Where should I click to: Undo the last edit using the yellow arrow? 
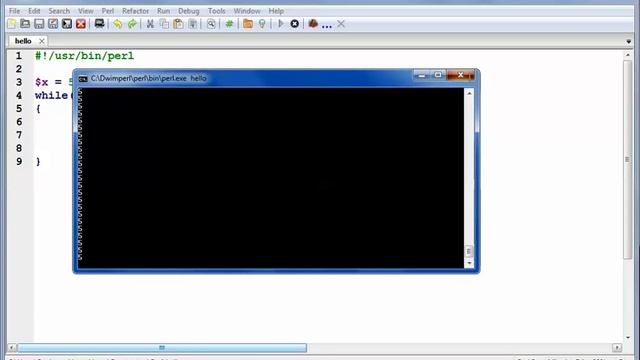coord(118,24)
